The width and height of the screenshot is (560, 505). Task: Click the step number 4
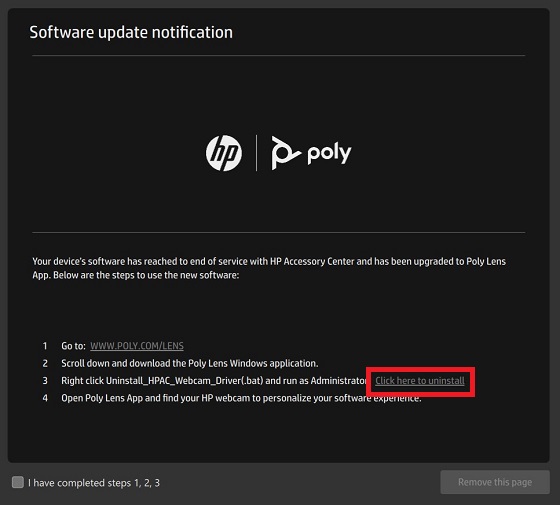click(x=45, y=398)
